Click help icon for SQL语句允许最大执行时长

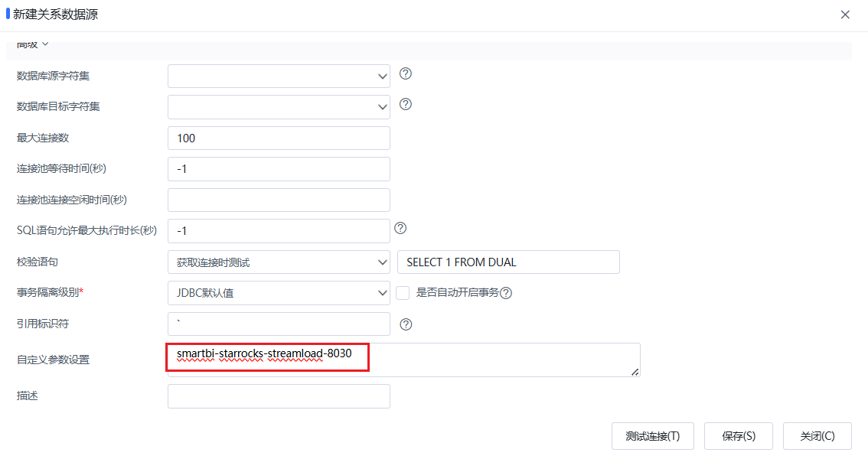click(x=400, y=228)
